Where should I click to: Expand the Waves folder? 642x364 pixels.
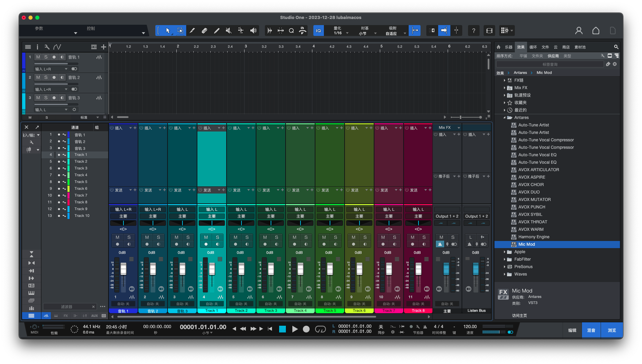pos(505,274)
